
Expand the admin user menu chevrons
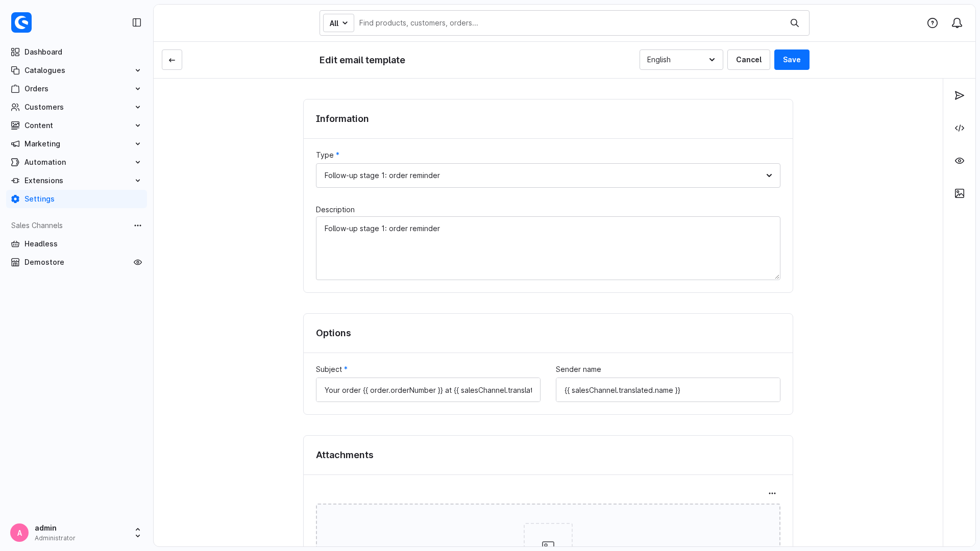pos(138,533)
